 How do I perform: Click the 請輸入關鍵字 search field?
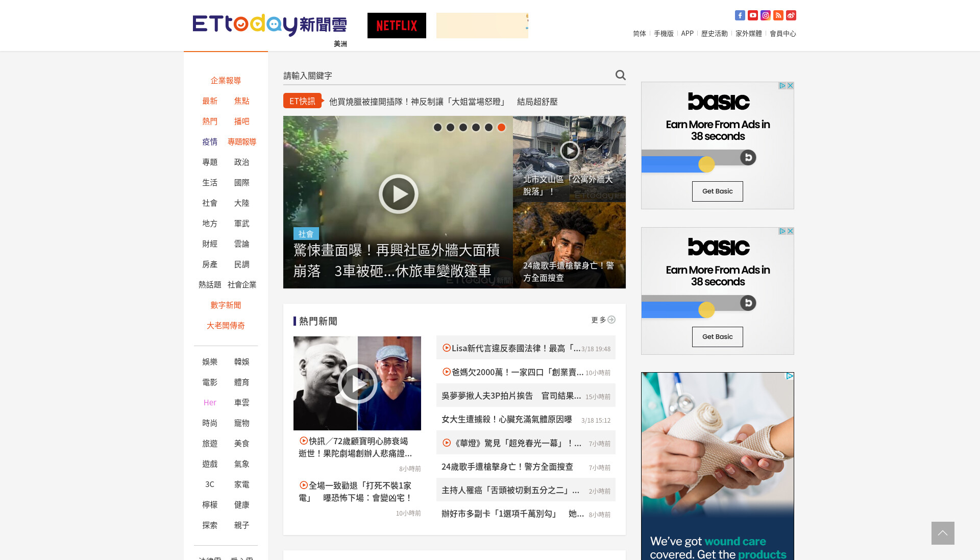(447, 76)
